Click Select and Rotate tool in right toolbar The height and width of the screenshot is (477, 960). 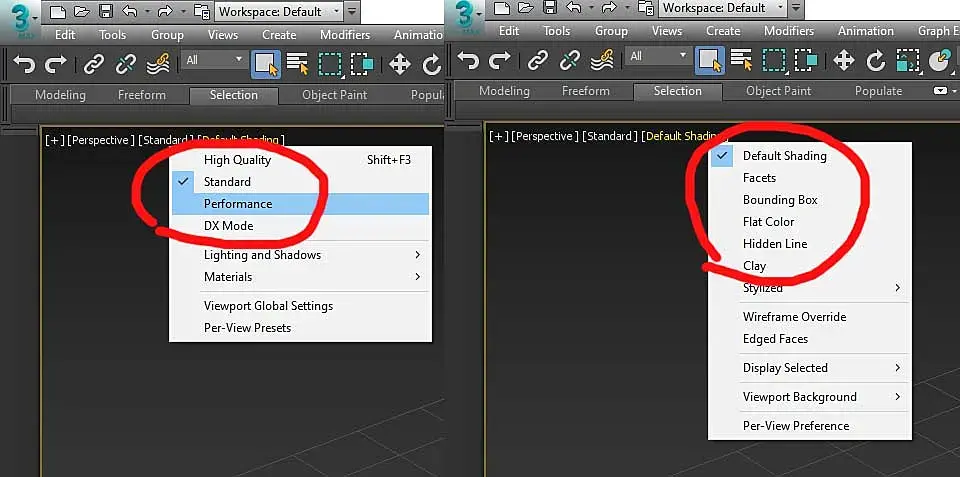pyautogui.click(x=876, y=60)
